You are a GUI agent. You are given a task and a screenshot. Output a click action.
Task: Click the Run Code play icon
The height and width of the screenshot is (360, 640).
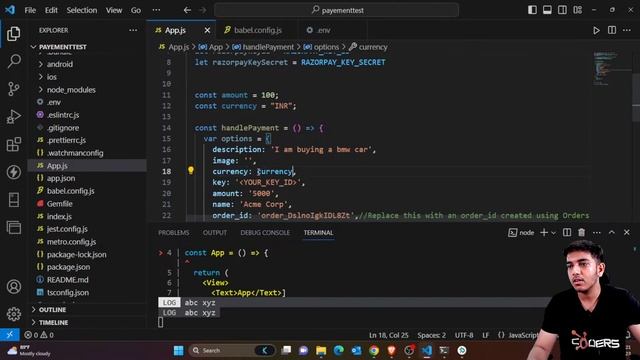(x=596, y=30)
